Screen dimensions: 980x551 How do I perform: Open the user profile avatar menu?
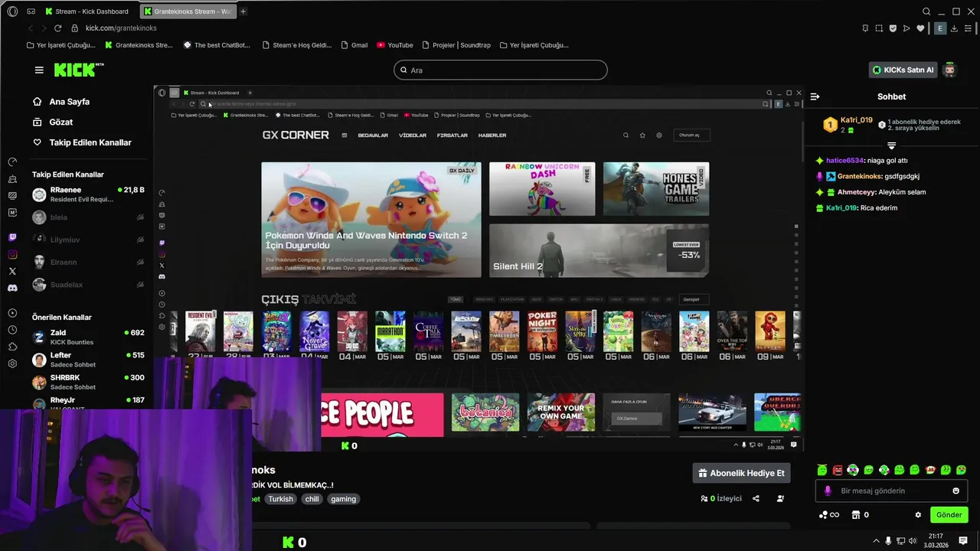[949, 70]
